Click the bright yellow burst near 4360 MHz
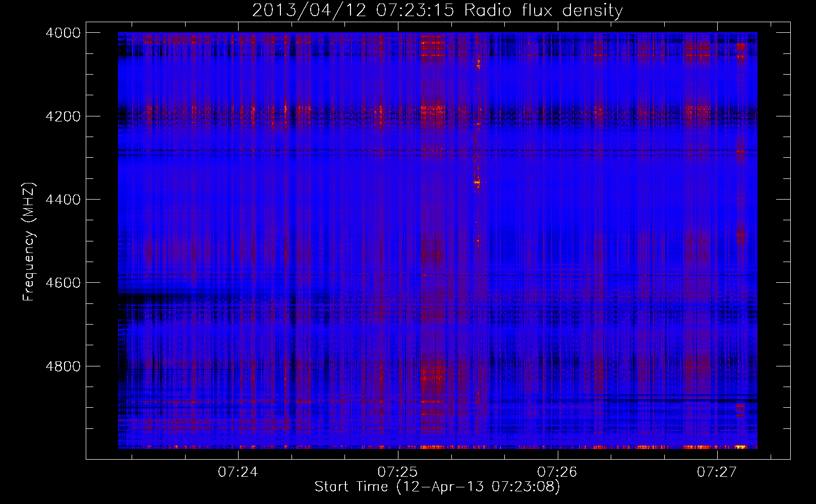 (x=477, y=181)
